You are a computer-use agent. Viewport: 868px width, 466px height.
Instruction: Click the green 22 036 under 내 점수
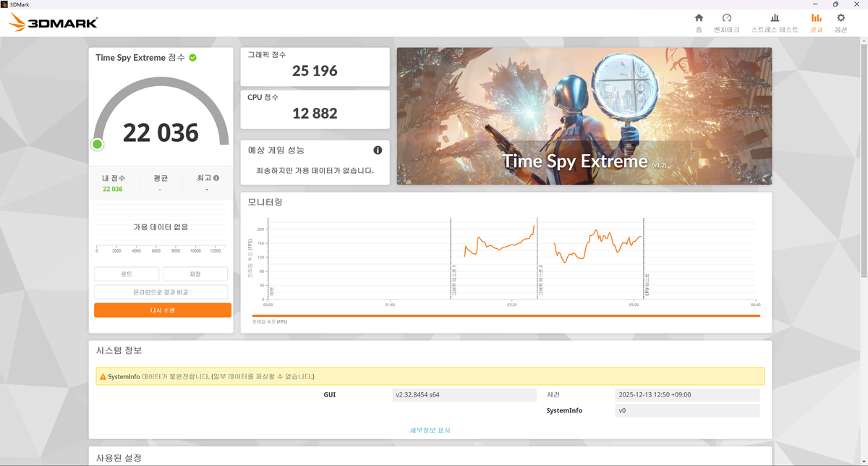point(113,189)
